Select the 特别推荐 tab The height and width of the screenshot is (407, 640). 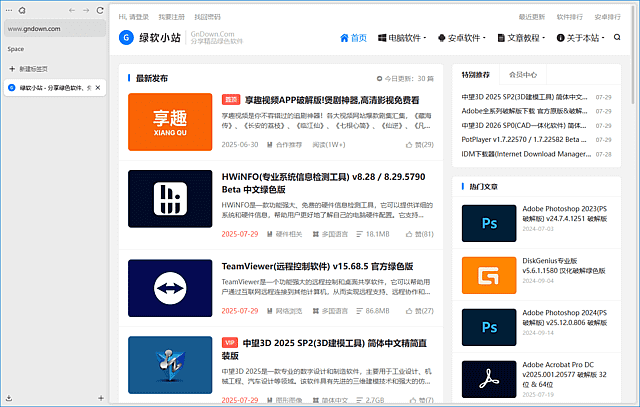pos(476,75)
